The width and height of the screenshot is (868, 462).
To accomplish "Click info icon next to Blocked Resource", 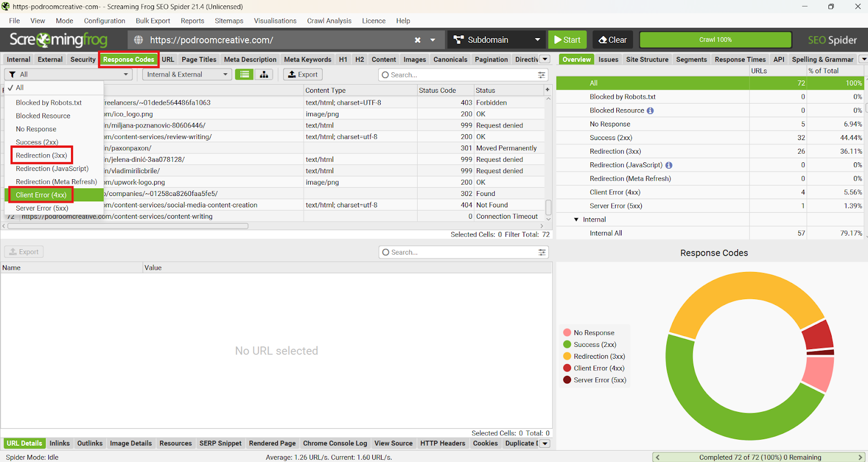I will click(x=650, y=111).
